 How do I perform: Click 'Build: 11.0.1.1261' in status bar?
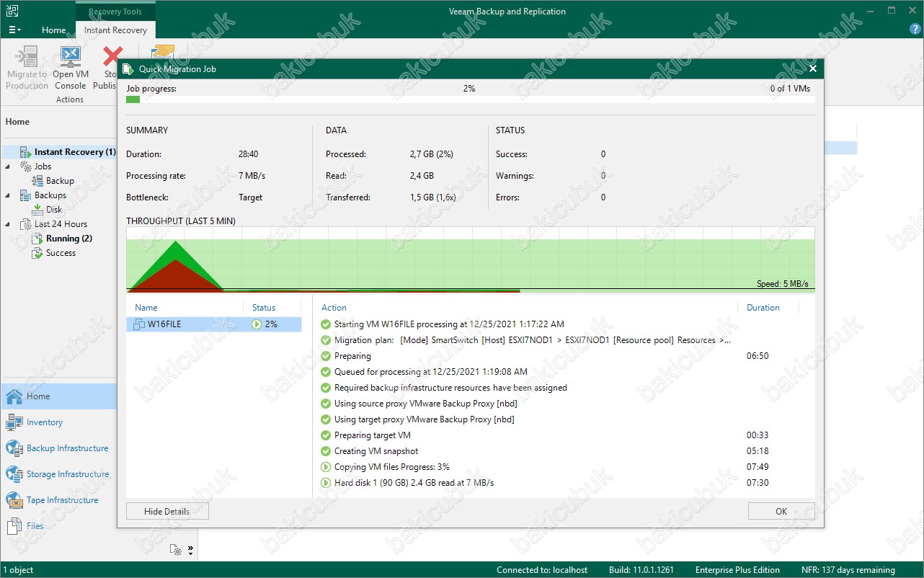click(641, 570)
